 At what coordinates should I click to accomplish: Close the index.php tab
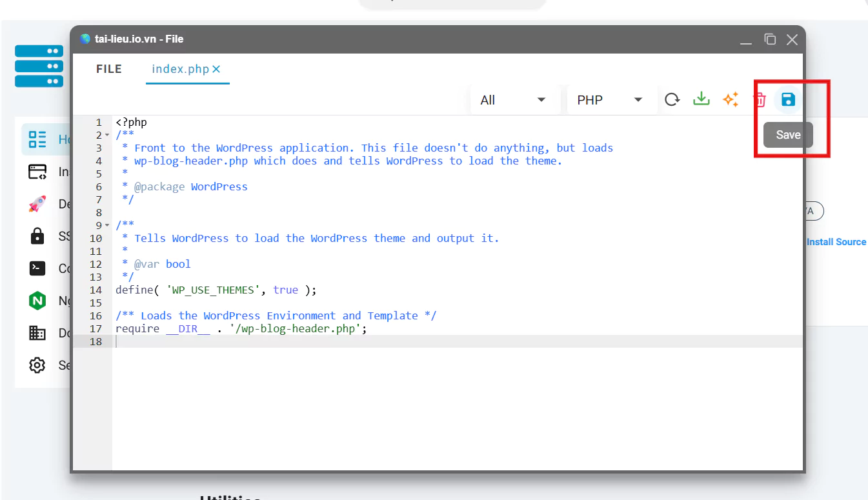click(216, 69)
